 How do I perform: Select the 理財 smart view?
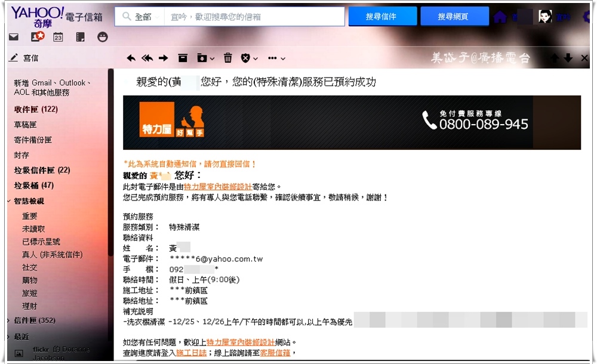pyautogui.click(x=30, y=306)
